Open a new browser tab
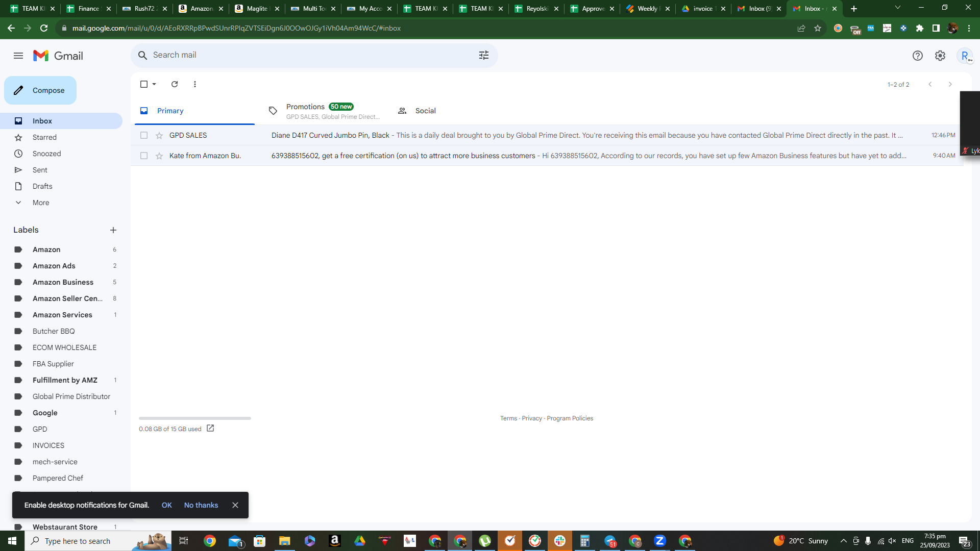 tap(854, 9)
